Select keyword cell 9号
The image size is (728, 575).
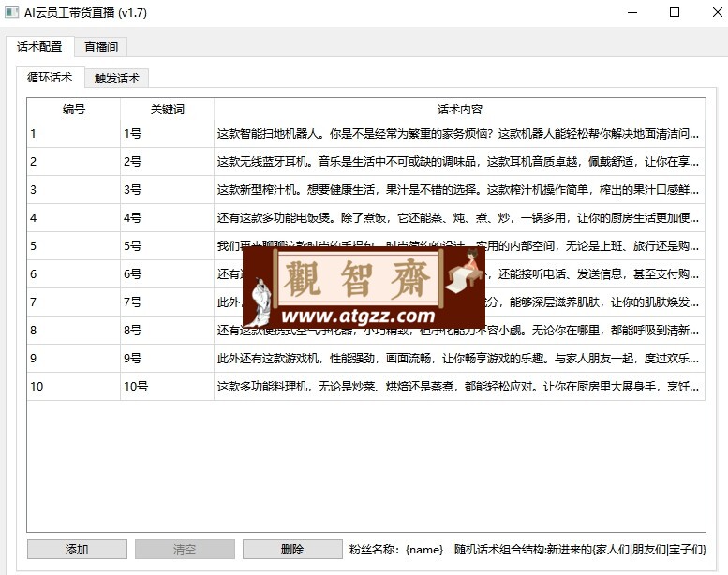pyautogui.click(x=167, y=359)
